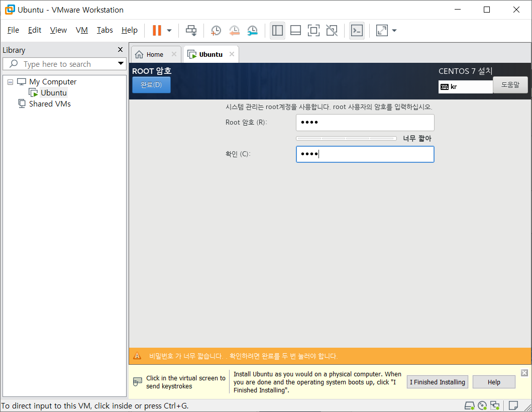Click the 도움말 help button
Screen dimensions: 532x412
coord(510,85)
